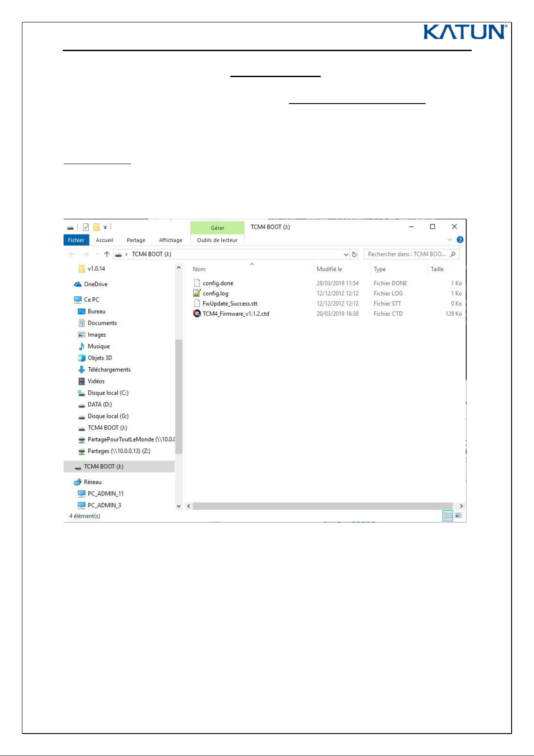Click the TCM4 firmware ctd file icon

197,313
